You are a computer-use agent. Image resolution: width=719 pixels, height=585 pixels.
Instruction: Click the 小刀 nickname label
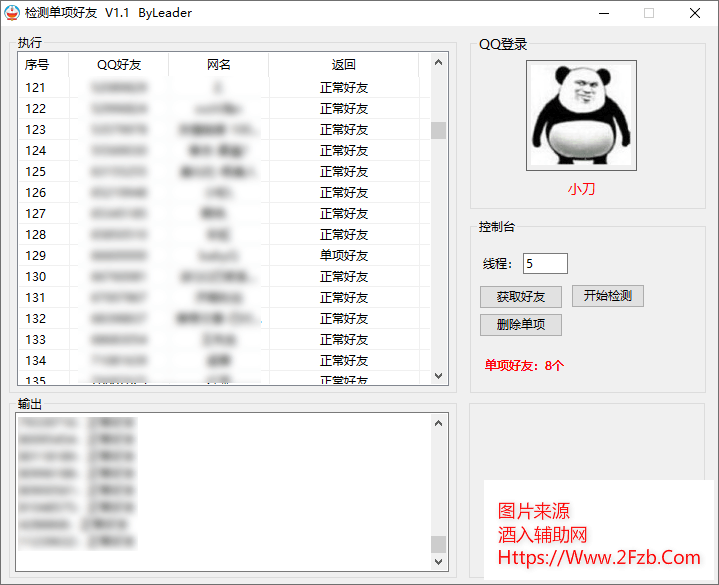(581, 189)
